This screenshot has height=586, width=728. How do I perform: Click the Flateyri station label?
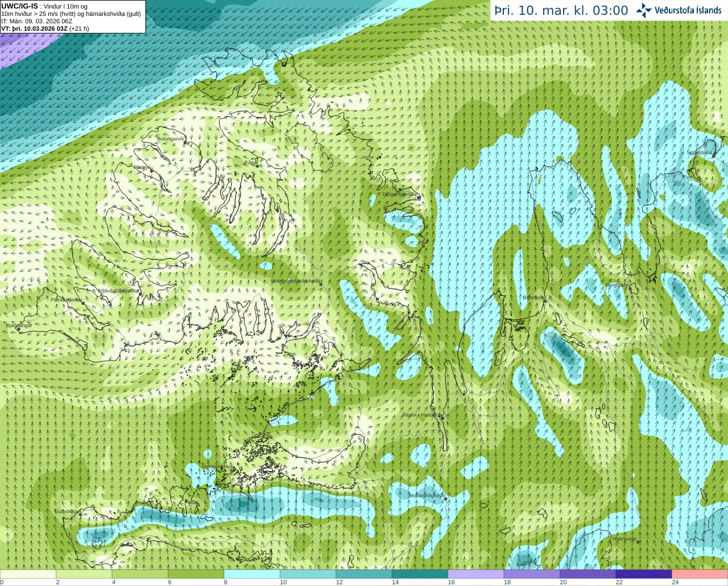[x=141, y=167]
